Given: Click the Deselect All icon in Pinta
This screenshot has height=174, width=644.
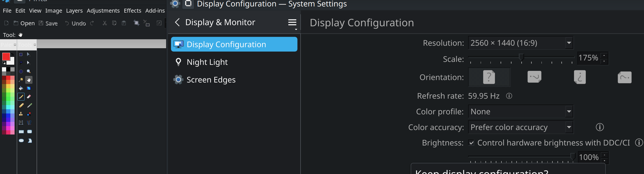Looking at the screenshot, I should [x=147, y=23].
